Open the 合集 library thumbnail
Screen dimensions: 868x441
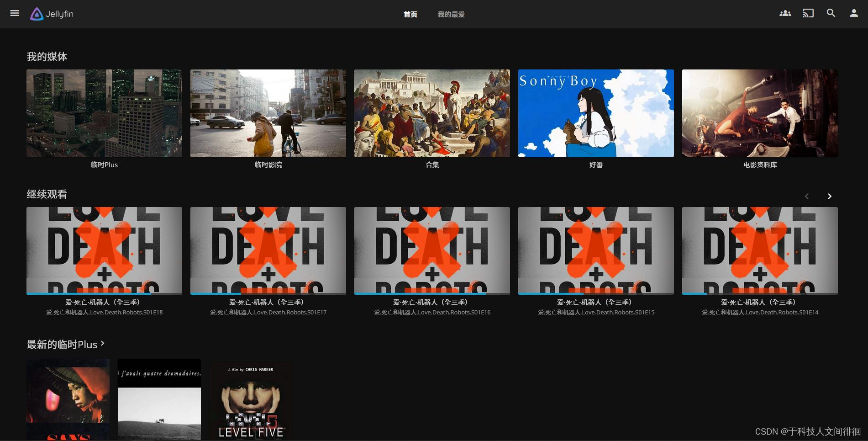tap(432, 113)
